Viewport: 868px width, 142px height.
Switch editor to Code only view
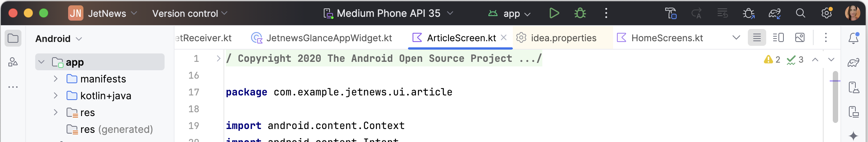pyautogui.click(x=757, y=38)
